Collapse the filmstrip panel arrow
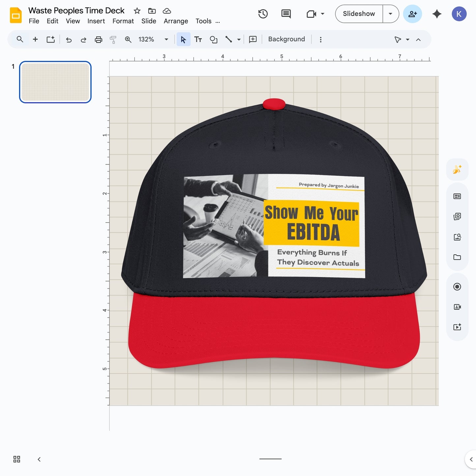 (x=39, y=459)
